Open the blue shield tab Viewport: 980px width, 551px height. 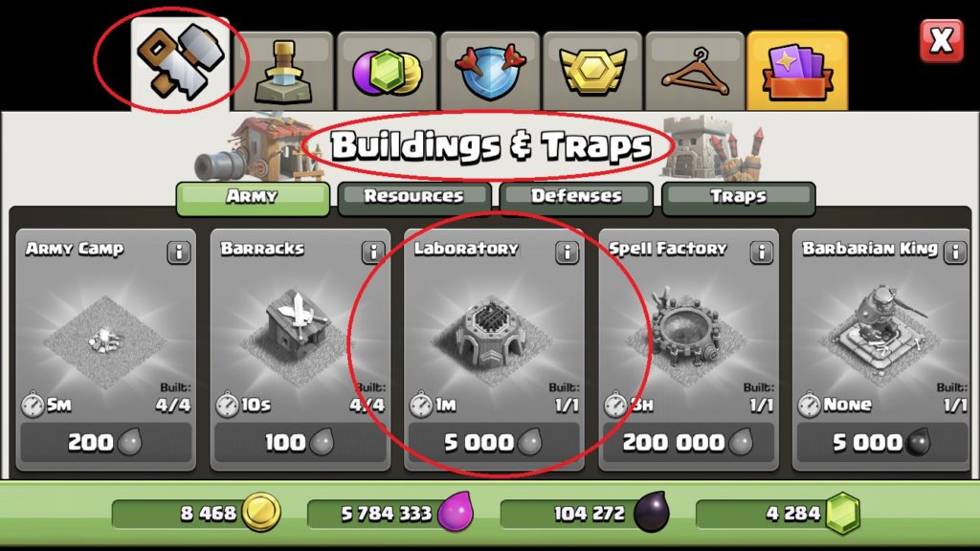[x=490, y=71]
